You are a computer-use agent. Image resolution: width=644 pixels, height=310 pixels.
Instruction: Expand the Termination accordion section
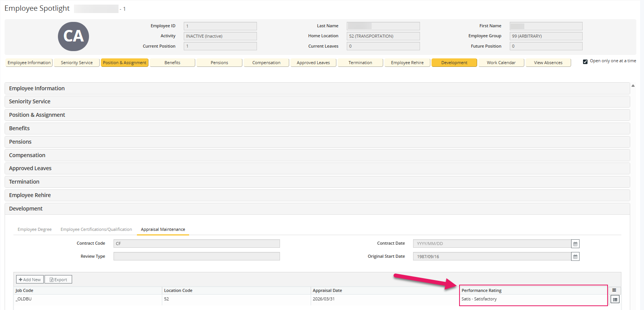tap(317, 182)
